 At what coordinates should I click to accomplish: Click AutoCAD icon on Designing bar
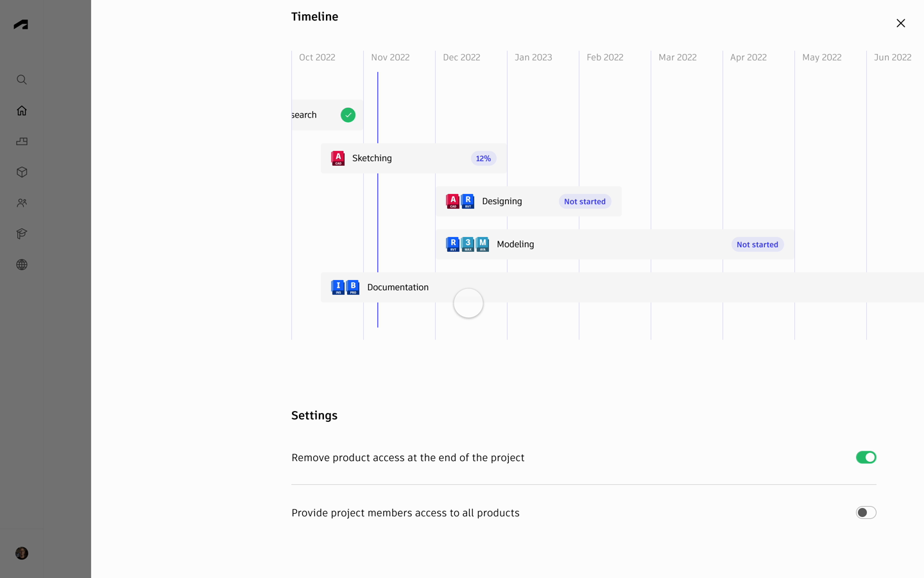(x=453, y=201)
